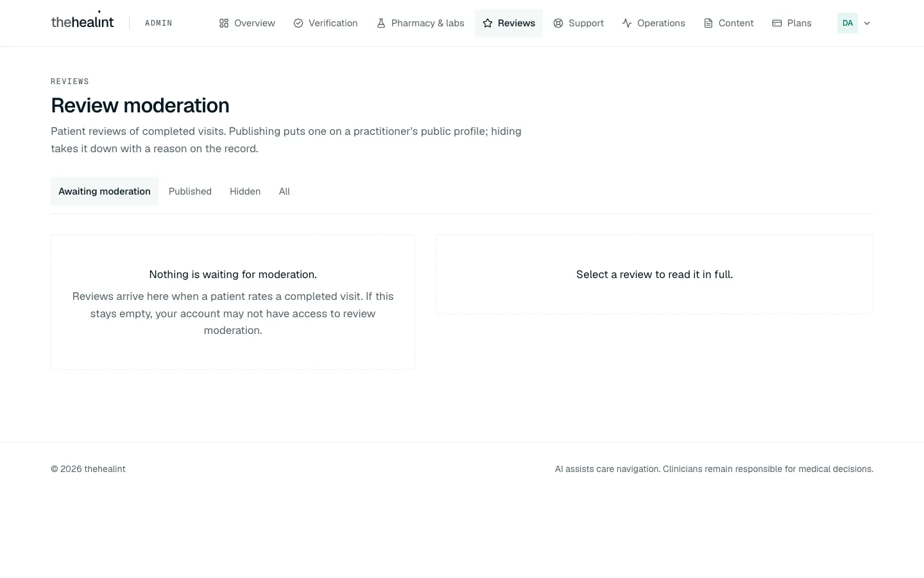Click the Pharmacy & labs flask icon
The height and width of the screenshot is (578, 924).
(x=381, y=23)
